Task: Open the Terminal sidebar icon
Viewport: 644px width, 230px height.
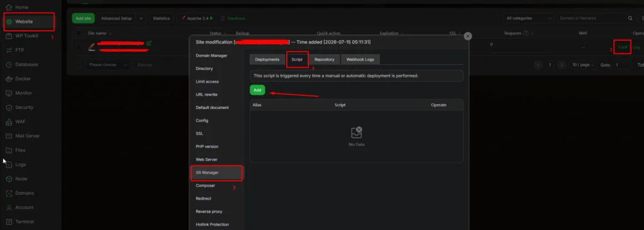Action: [x=9, y=222]
